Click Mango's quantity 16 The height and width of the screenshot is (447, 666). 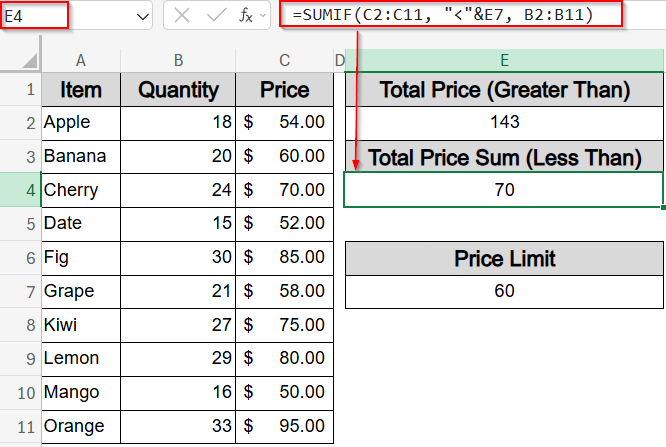point(178,393)
